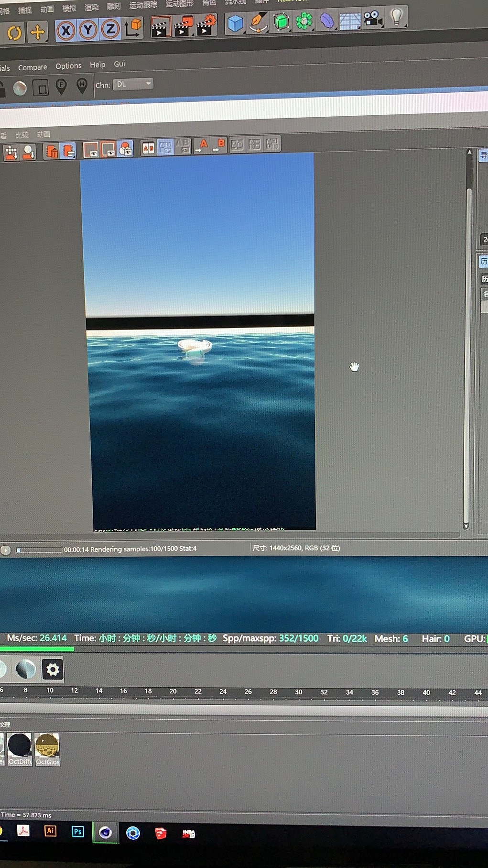Image resolution: width=488 pixels, height=868 pixels.
Task: Open the Chn channel dropdown showing DL
Action: (133, 84)
